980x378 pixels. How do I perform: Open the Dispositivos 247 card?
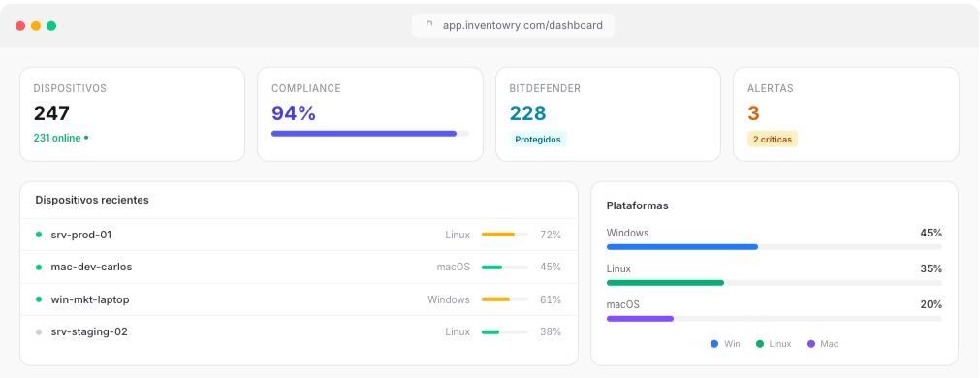pyautogui.click(x=132, y=114)
